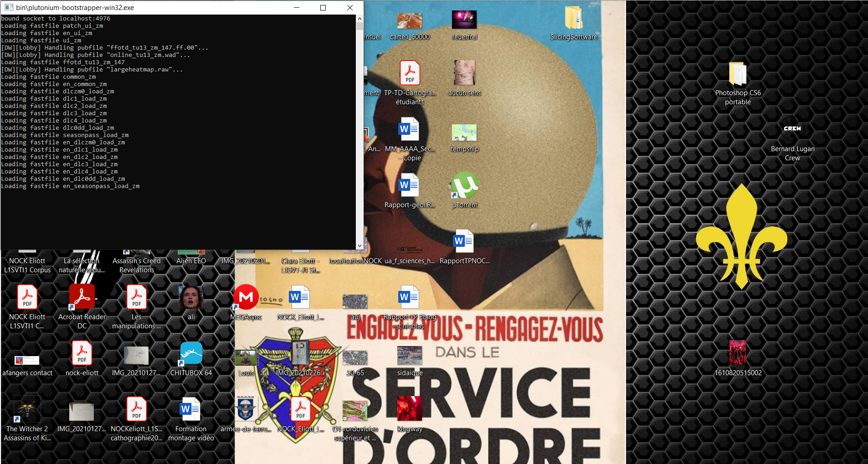Select the La sélection naturelle item label
The height and width of the screenshot is (464, 868).
point(82,265)
